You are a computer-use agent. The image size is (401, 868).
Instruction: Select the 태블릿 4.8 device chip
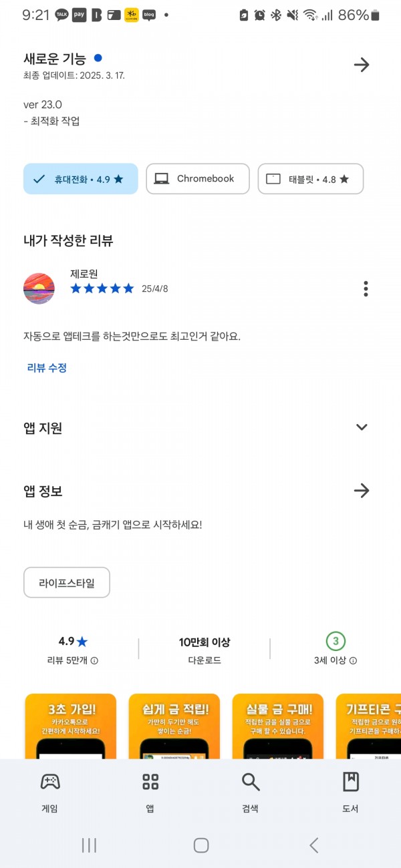tap(311, 179)
